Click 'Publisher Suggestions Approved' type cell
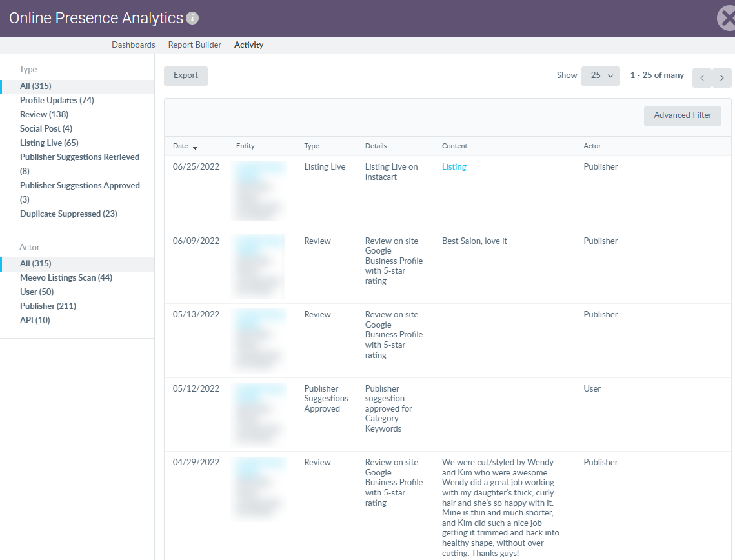 coord(326,399)
